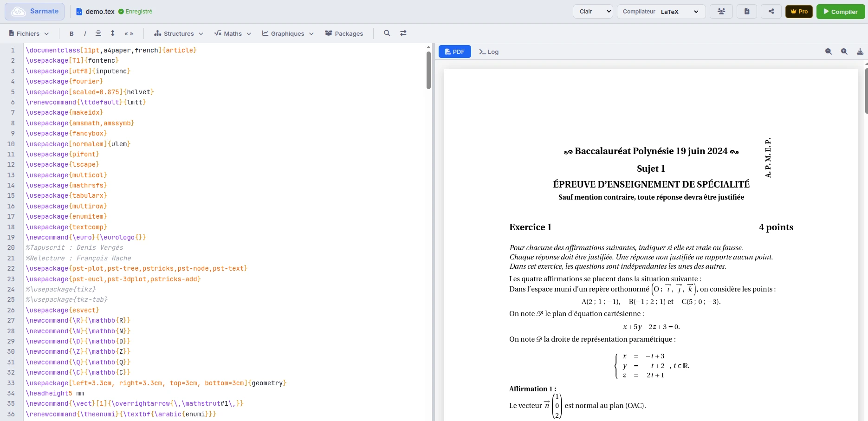Insert French guillemets quotes
The width and height of the screenshot is (868, 421).
click(x=129, y=33)
